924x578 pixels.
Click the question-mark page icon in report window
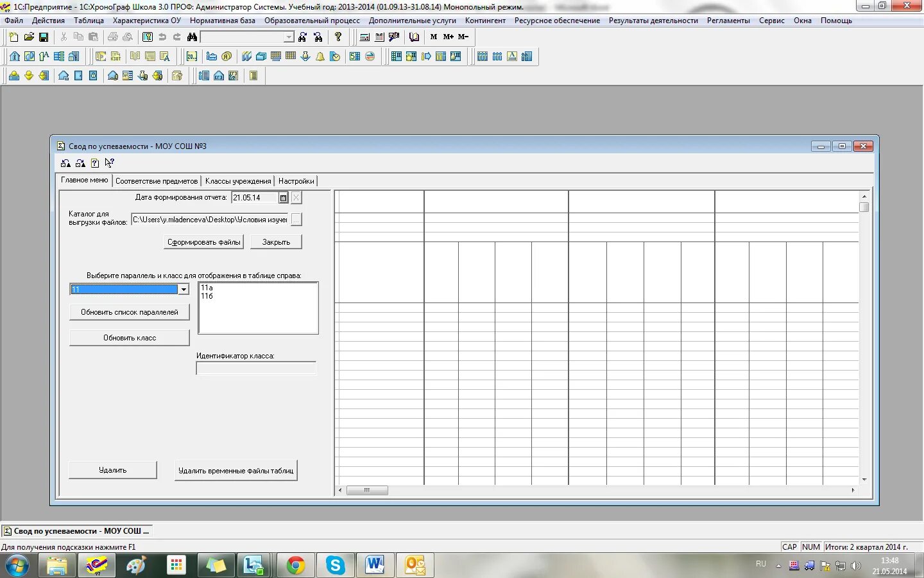click(95, 163)
